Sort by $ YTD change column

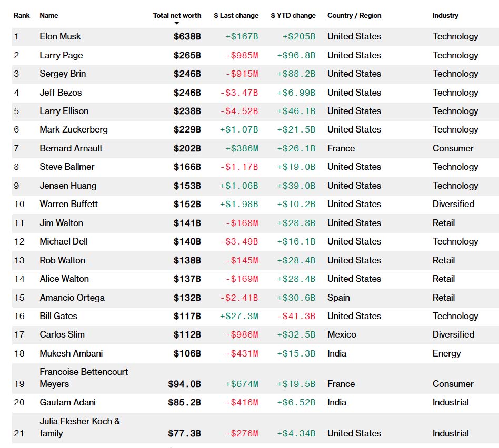coord(293,15)
